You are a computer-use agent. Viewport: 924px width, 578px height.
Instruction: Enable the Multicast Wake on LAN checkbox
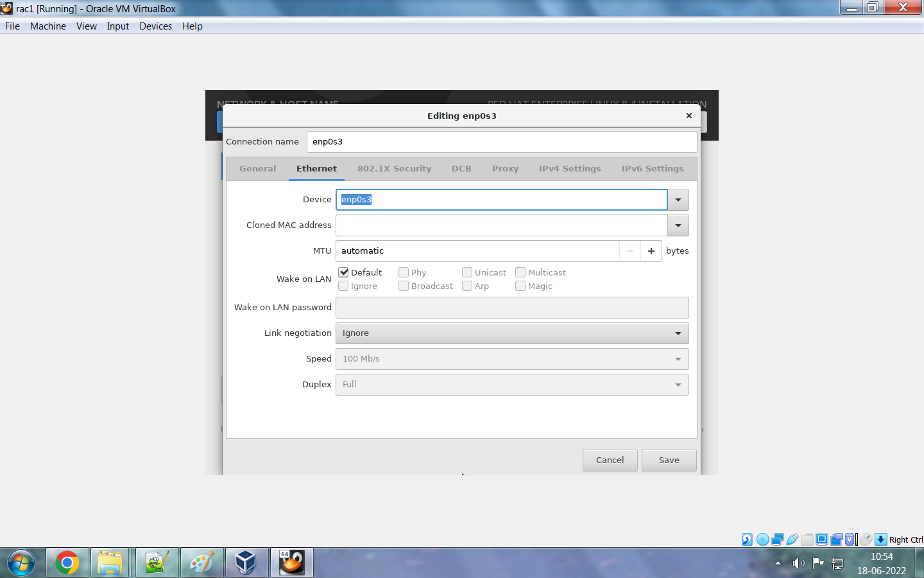click(520, 272)
